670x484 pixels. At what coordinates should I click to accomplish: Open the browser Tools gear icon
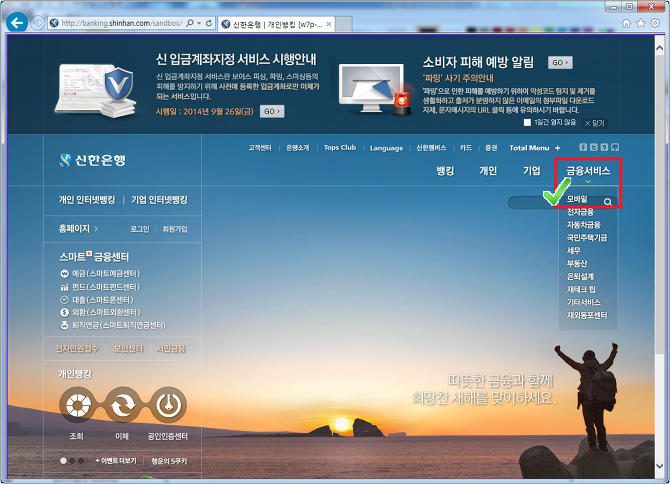[655, 23]
